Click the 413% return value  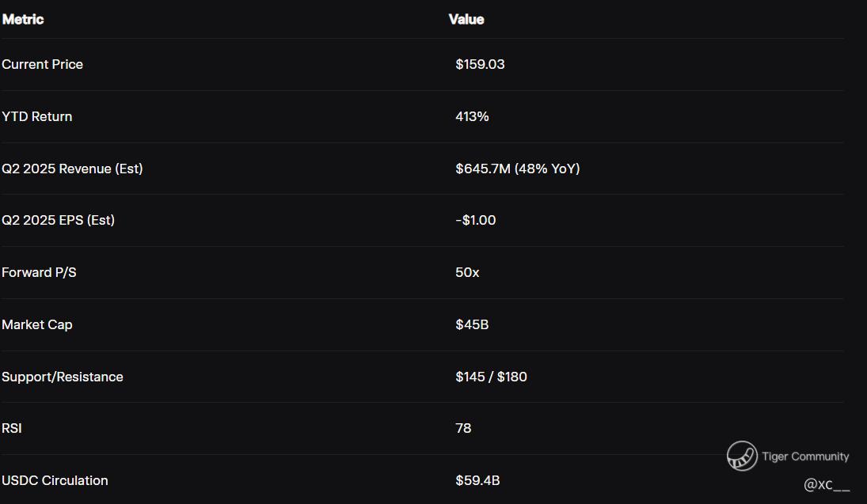(x=472, y=116)
